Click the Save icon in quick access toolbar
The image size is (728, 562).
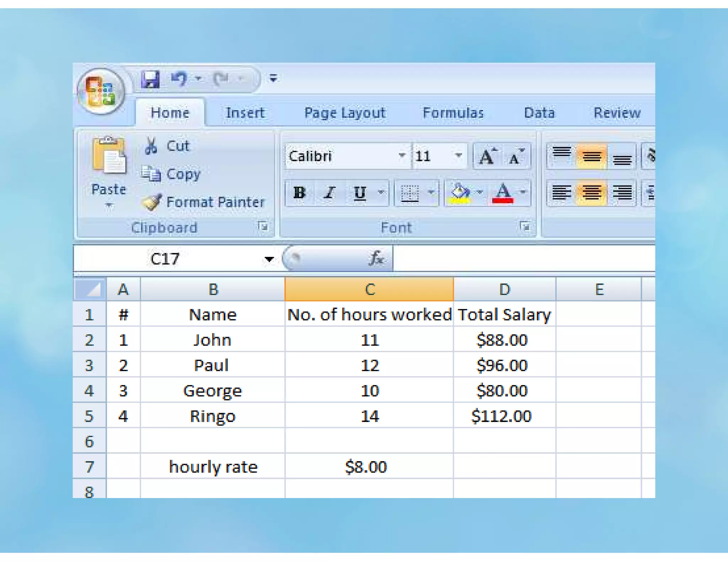point(150,79)
